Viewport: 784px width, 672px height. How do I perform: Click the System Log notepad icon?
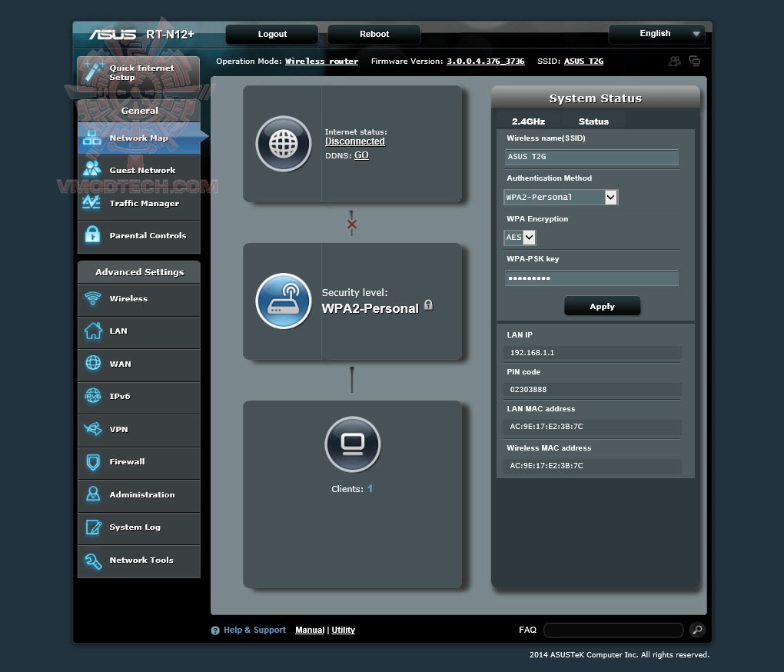[94, 527]
